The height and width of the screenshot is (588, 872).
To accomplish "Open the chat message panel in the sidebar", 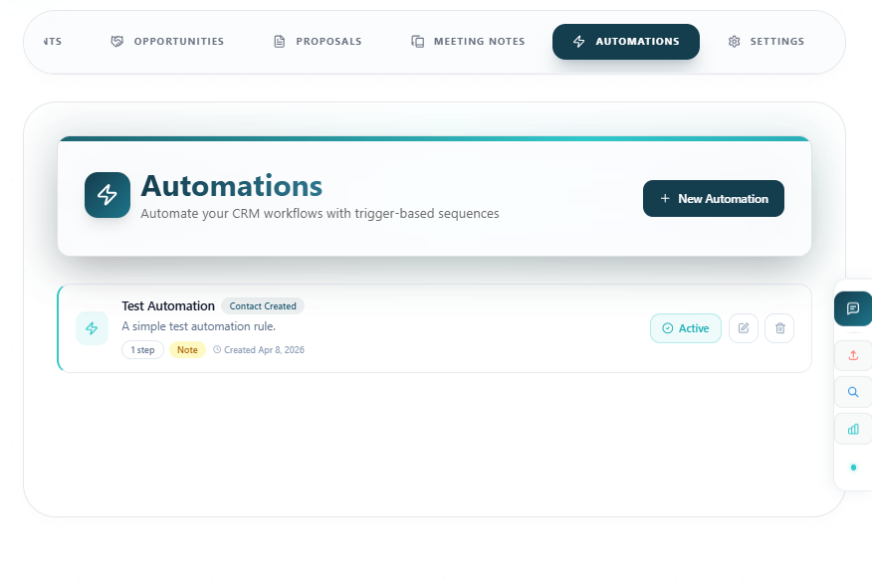I will tap(852, 308).
